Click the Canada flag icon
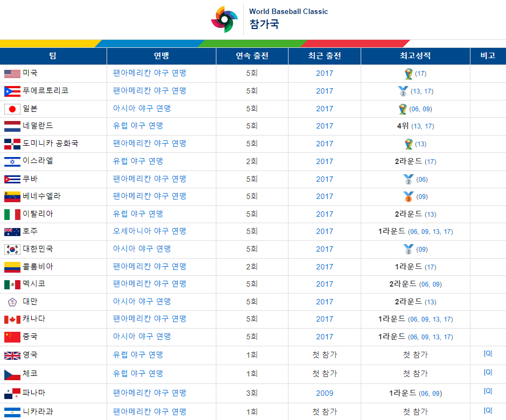Image resolution: width=506 pixels, height=420 pixels. [x=12, y=319]
